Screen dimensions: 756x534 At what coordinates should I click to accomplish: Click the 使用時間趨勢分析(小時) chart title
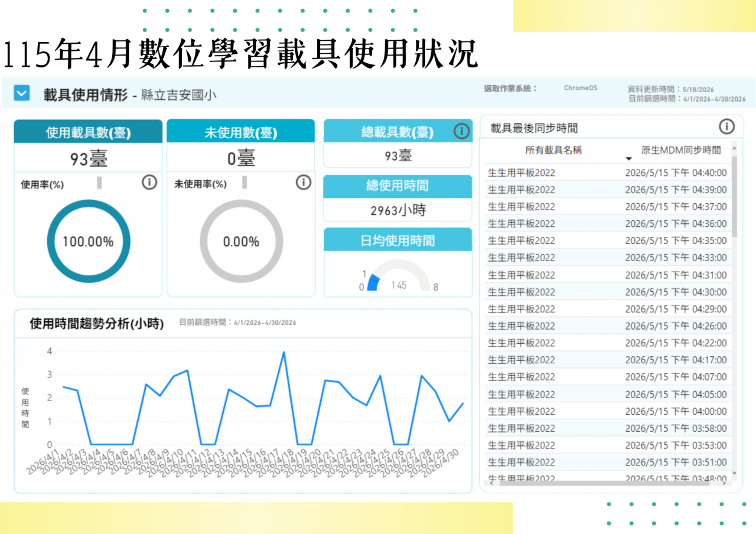[97, 323]
